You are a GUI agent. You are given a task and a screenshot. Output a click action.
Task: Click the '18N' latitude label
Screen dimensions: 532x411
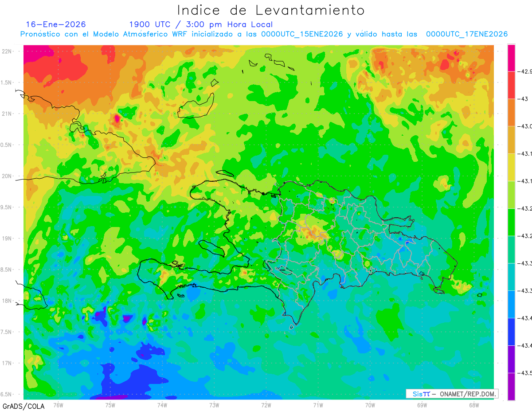point(7,301)
